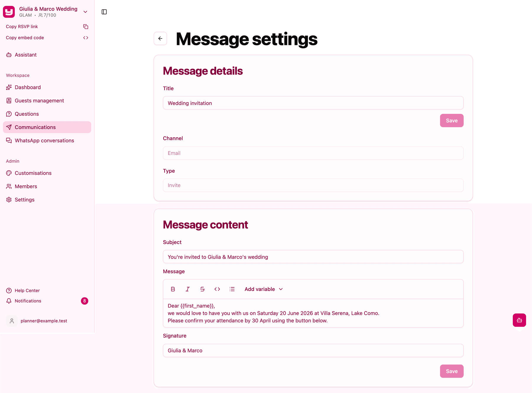Apply bold formatting in message editor
The width and height of the screenshot is (532, 393).
point(173,289)
